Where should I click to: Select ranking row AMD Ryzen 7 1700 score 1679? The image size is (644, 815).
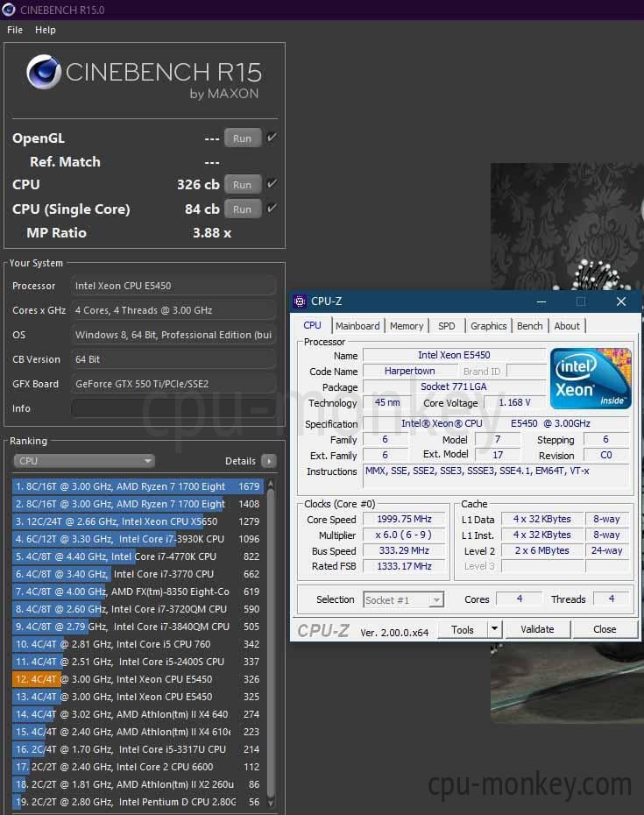tap(138, 486)
